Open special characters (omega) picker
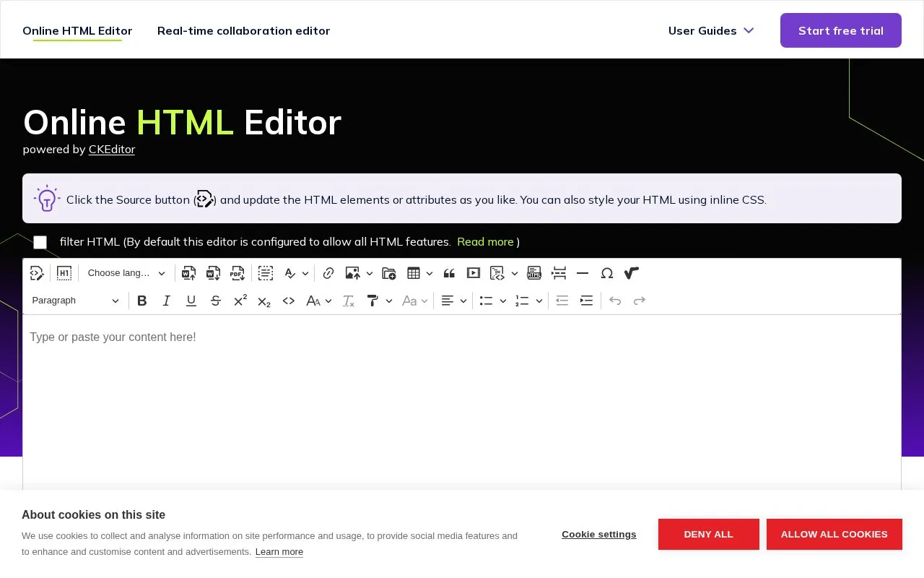The height and width of the screenshot is (578, 924). pyautogui.click(x=607, y=273)
